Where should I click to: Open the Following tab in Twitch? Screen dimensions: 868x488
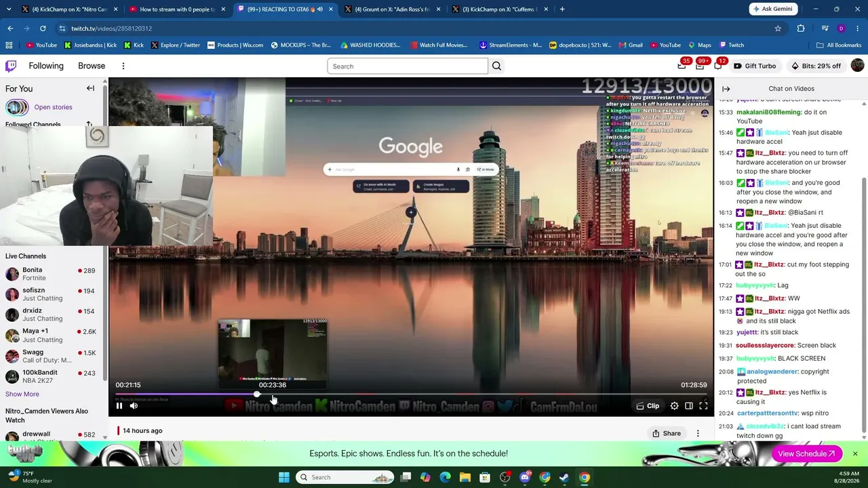46,66
